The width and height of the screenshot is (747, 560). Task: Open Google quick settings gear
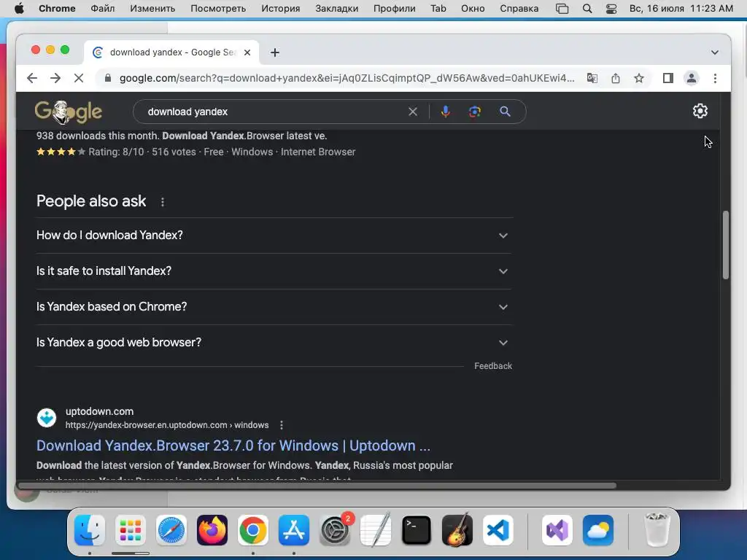(x=700, y=111)
